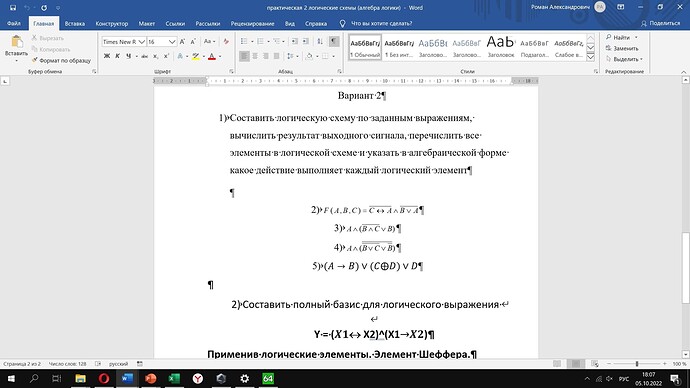Open the Font dialog launcher (Шрифт)
Viewport: 690px width, 388px height.
point(231,71)
